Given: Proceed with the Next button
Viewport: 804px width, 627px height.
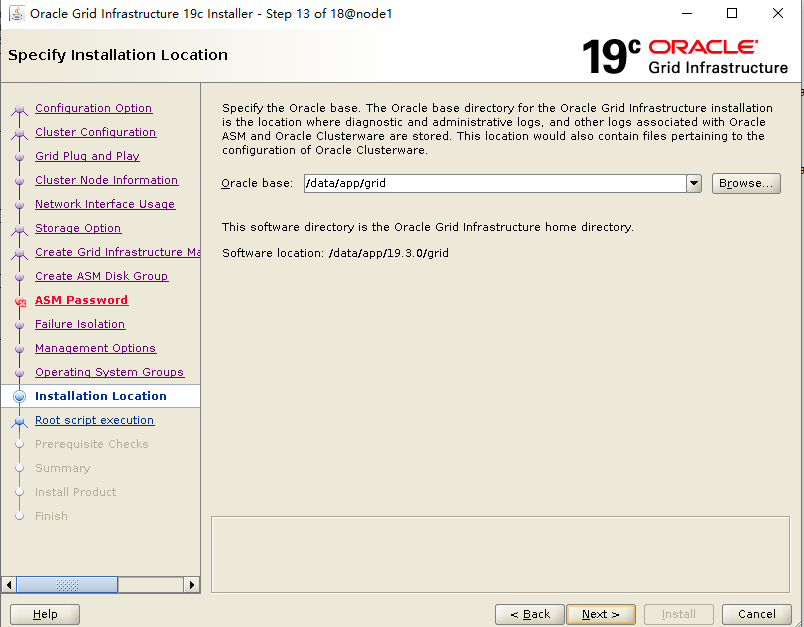Looking at the screenshot, I should click(601, 614).
